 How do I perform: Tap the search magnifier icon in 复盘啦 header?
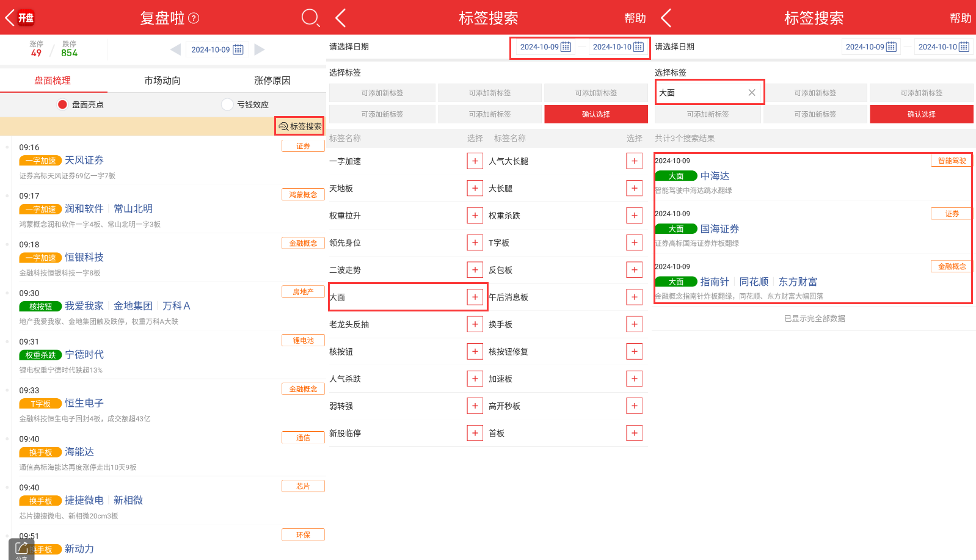click(310, 18)
